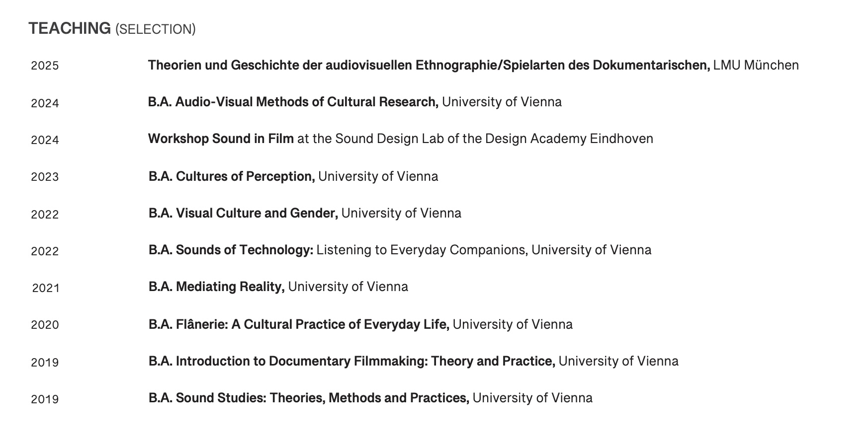This screenshot has width=868, height=444.
Task: Click the 2024 year beside Workshop Sound in Film
Action: pyautogui.click(x=45, y=140)
